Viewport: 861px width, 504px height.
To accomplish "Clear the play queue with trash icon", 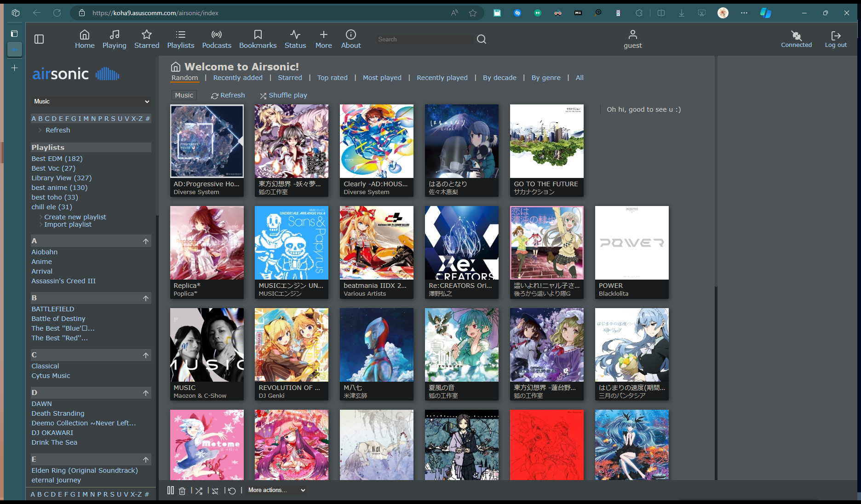I will tap(182, 491).
